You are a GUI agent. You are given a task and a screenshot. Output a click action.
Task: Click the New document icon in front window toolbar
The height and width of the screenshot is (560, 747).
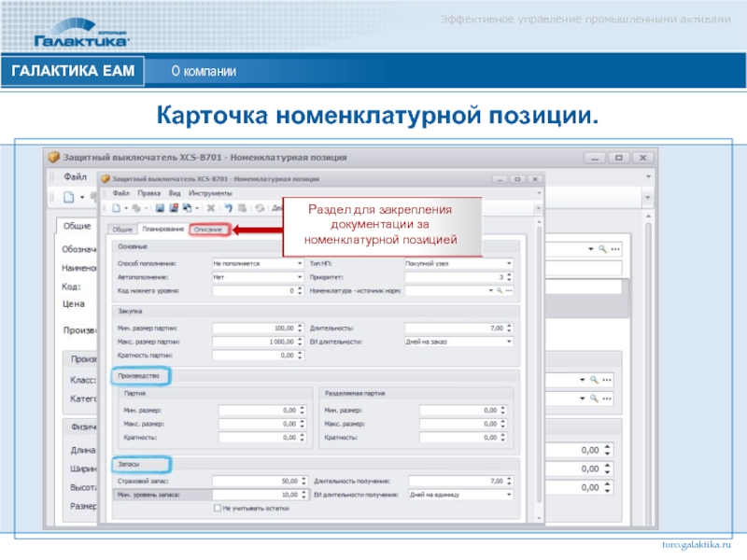click(117, 208)
